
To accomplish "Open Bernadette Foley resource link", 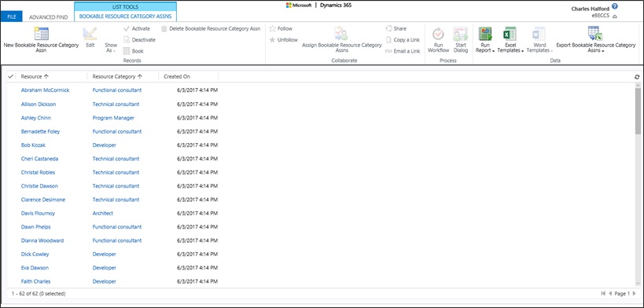I will 40,132.
